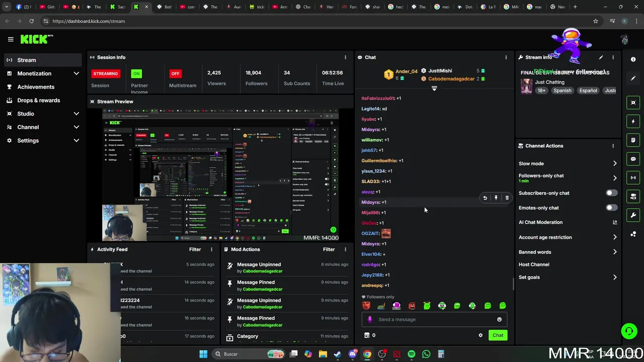Image resolution: width=644 pixels, height=362 pixels.
Task: Open the hamburger menu beside the Kick logo
Action: 10,39
